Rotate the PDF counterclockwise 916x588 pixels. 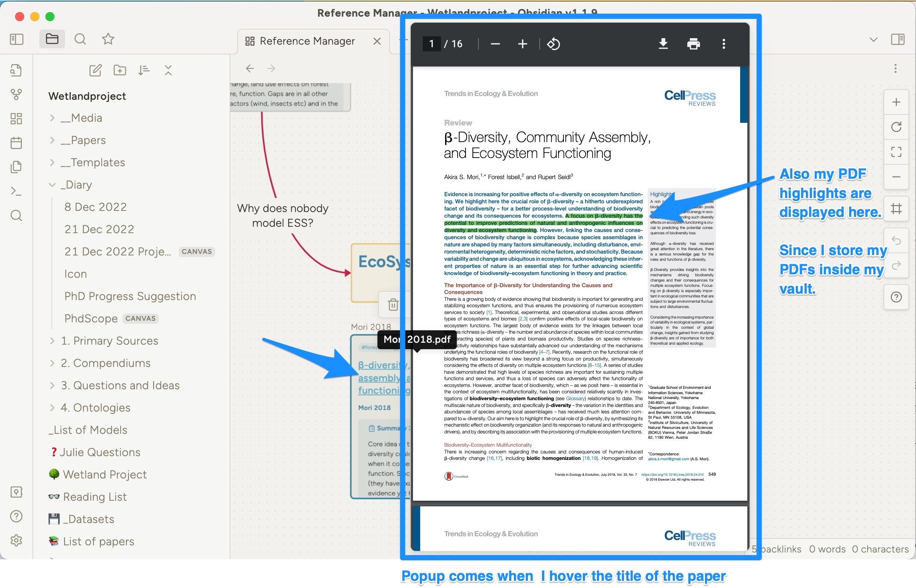point(553,44)
